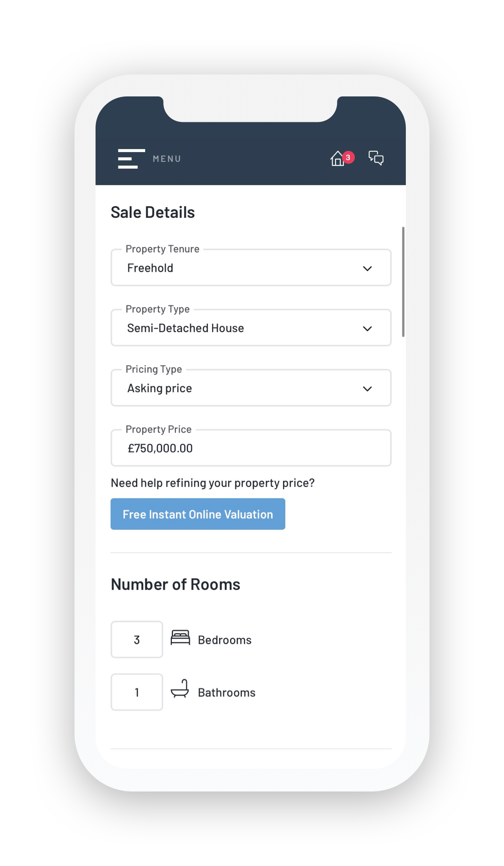Click the MENU text label
This screenshot has width=504, height=866.
click(x=167, y=159)
